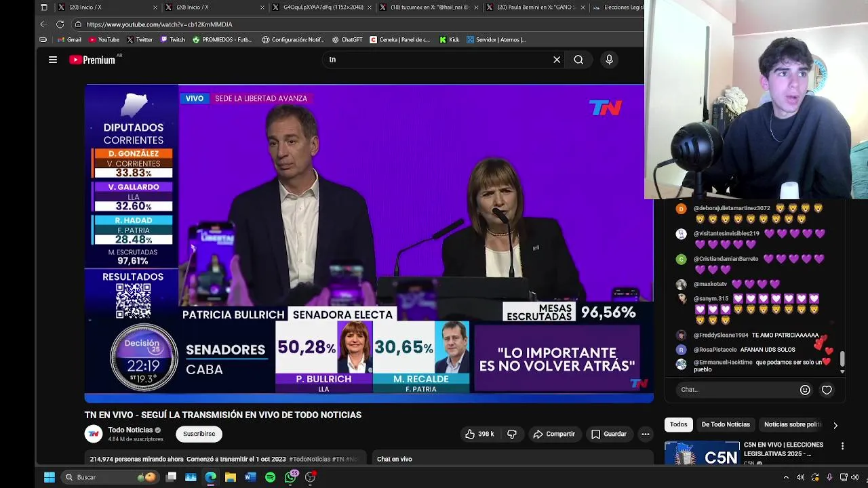Start voice search with the microphone
This screenshot has width=868, height=488.
609,60
